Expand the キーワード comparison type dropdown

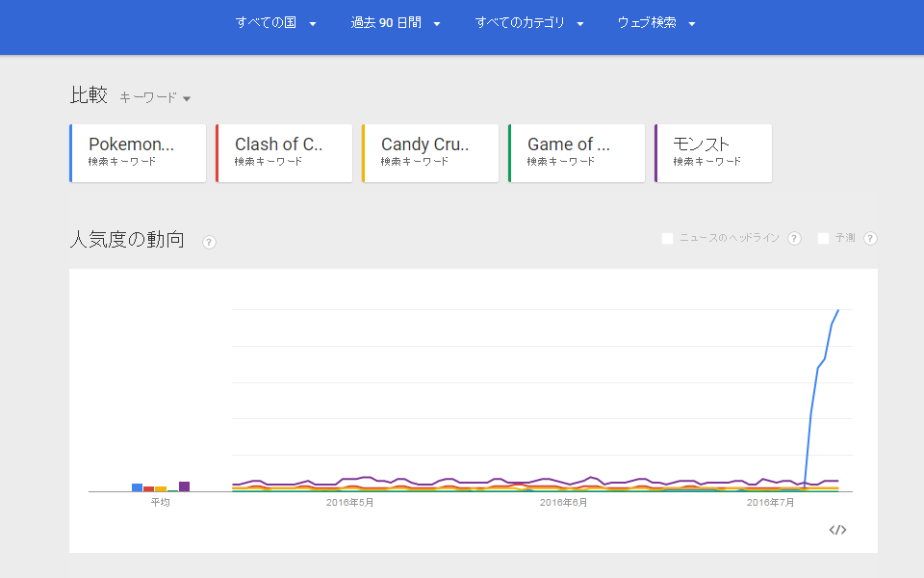[155, 97]
